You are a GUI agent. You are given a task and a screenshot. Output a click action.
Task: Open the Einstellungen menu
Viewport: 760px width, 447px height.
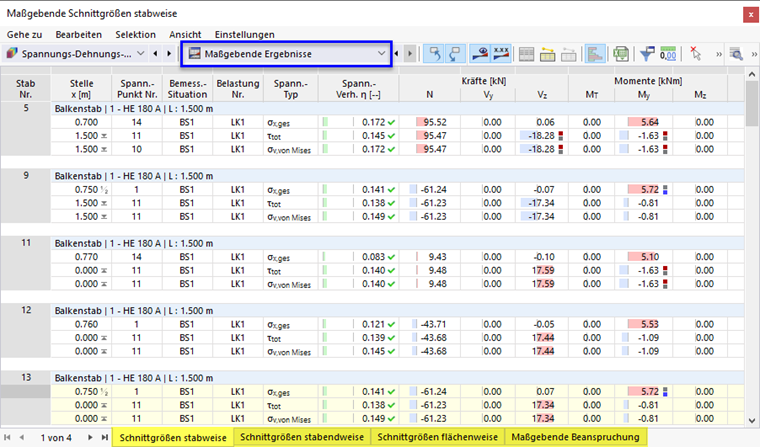point(245,34)
